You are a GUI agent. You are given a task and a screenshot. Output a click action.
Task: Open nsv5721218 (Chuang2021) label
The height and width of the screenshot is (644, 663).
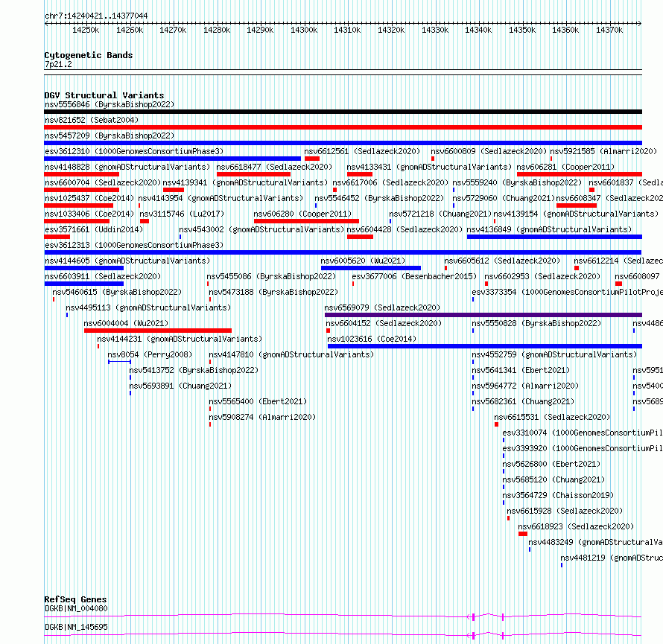click(x=440, y=214)
